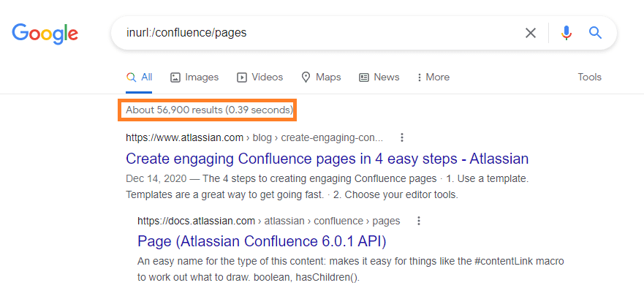
Task: Click the blue magnifier search button
Action: (595, 33)
